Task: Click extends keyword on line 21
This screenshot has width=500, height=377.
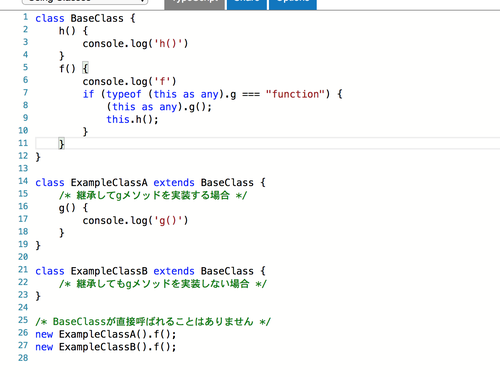Action: (x=174, y=271)
